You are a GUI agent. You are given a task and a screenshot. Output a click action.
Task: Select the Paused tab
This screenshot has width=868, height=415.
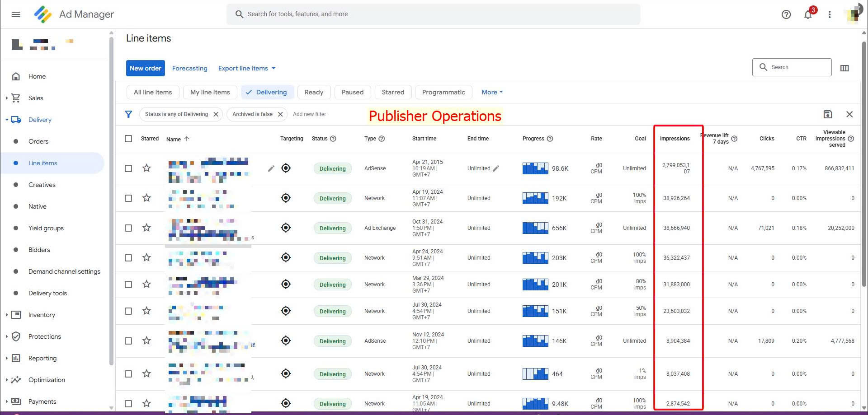[x=353, y=92]
